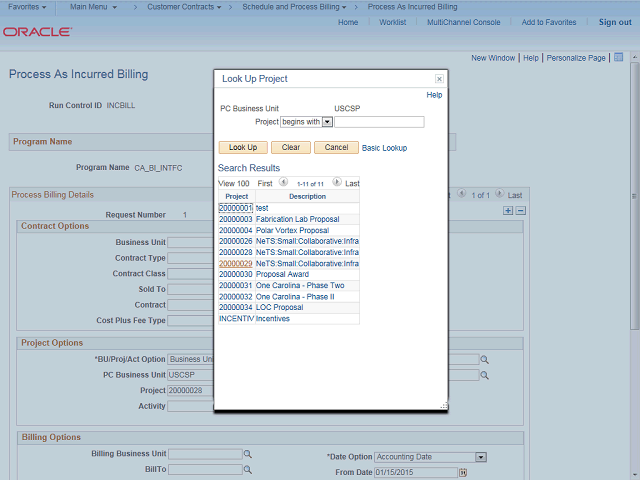Image resolution: width=640 pixels, height=480 pixels.
Task: Open Schedule and Process Billing breadcrumb menu
Action: tap(294, 7)
